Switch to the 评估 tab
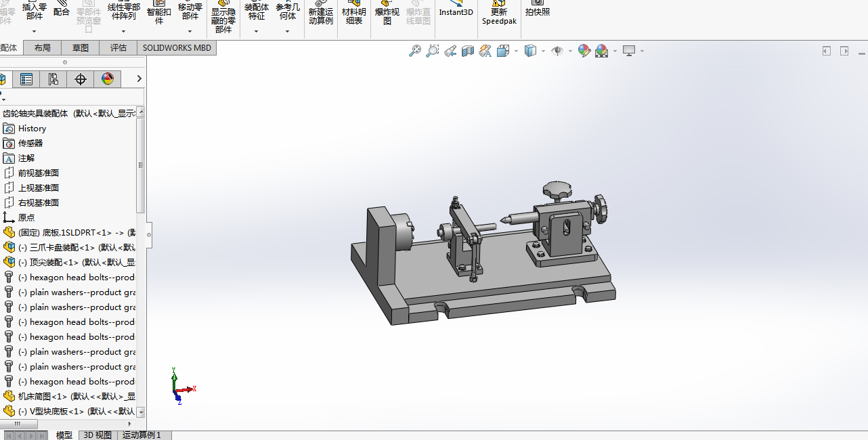The height and width of the screenshot is (440, 868). pyautogui.click(x=118, y=47)
